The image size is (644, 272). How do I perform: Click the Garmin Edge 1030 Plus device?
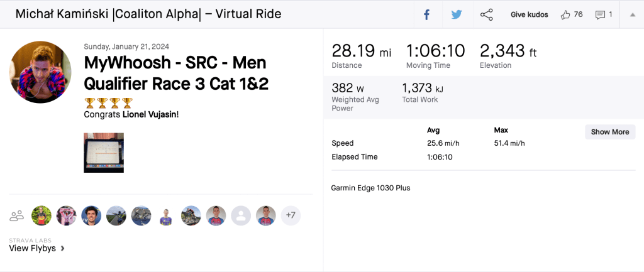(x=370, y=188)
